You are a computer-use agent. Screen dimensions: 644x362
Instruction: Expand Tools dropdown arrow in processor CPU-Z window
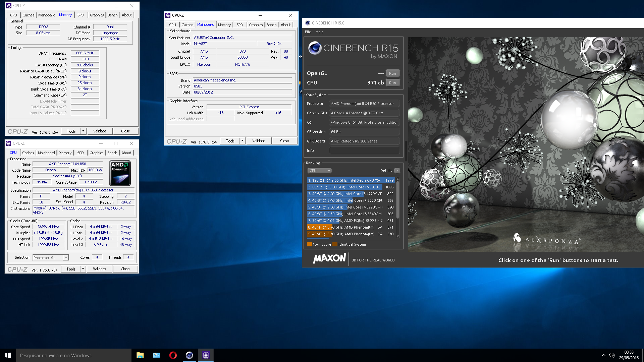point(83,269)
